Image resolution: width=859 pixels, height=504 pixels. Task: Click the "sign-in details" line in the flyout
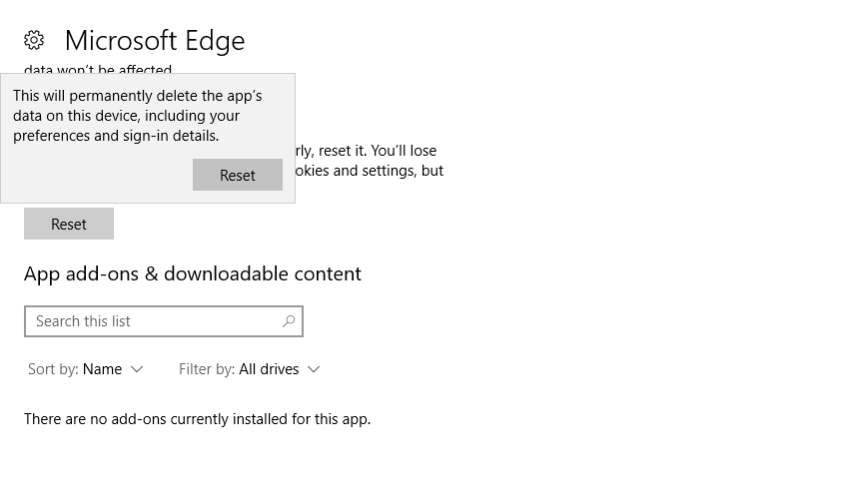coord(115,136)
